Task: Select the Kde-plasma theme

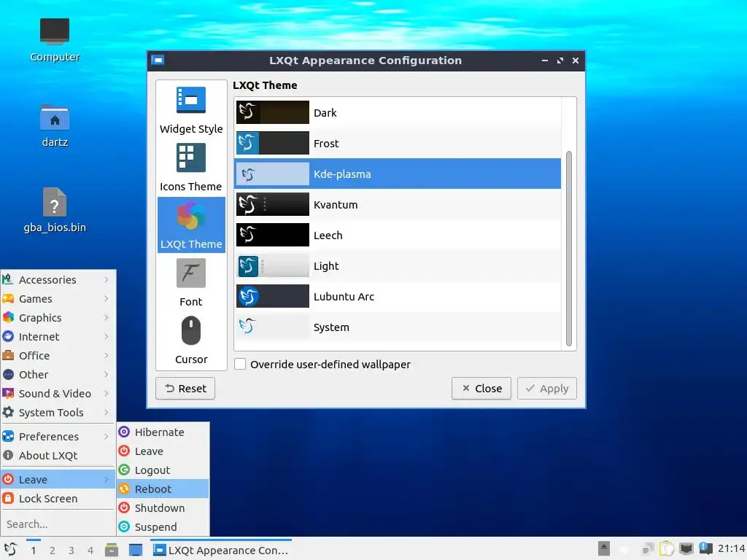Action: coord(398,174)
